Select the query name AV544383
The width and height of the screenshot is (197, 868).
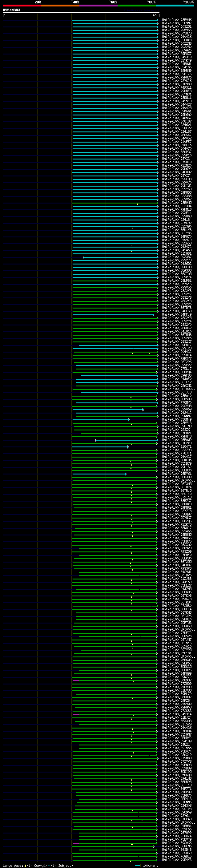pyautogui.click(x=11, y=10)
